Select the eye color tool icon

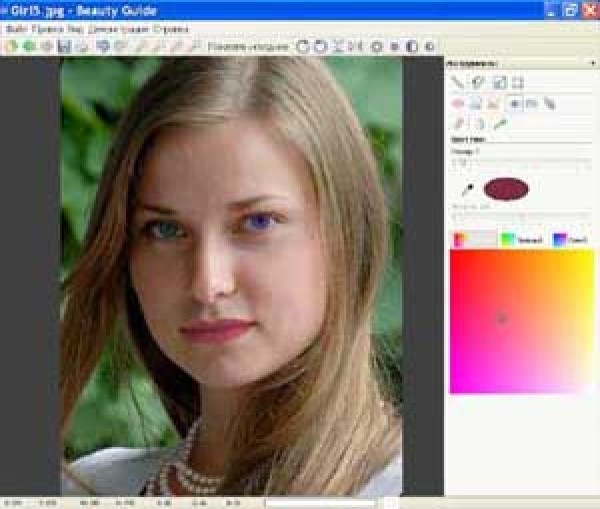click(514, 104)
